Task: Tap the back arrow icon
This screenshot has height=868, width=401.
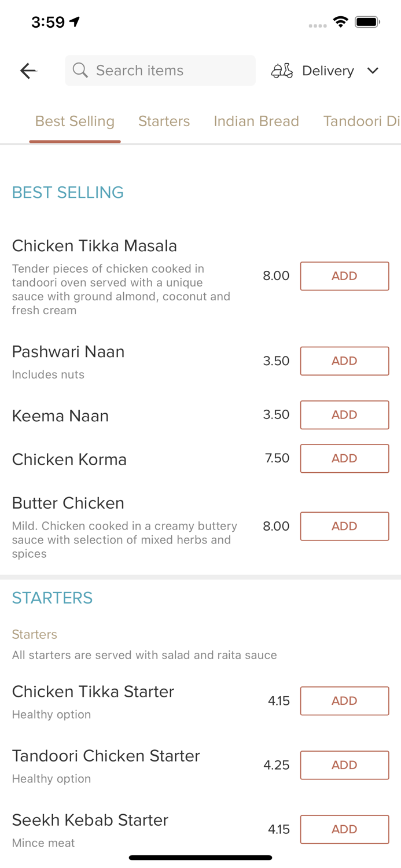Action: pos(28,71)
